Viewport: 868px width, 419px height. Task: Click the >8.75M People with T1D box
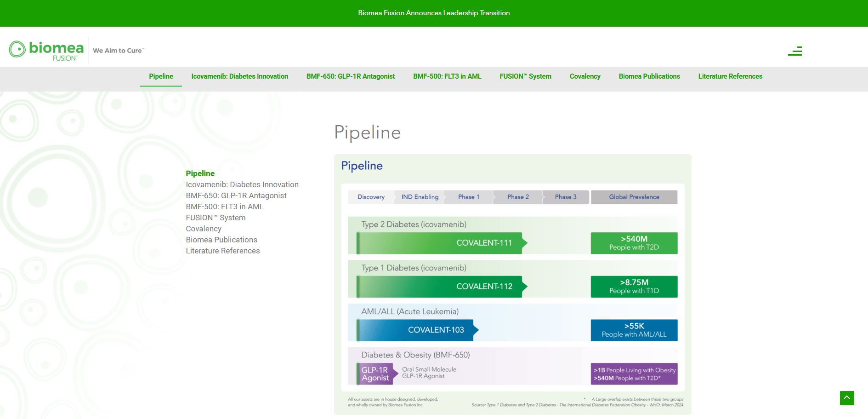point(634,287)
